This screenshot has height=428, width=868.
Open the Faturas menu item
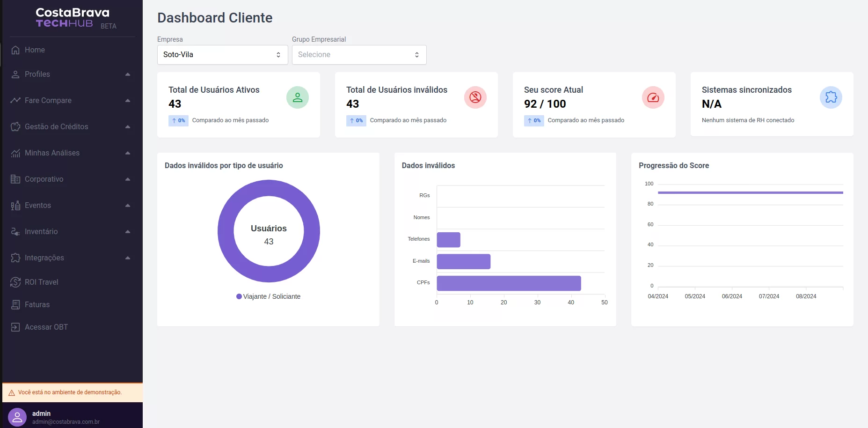coord(37,305)
